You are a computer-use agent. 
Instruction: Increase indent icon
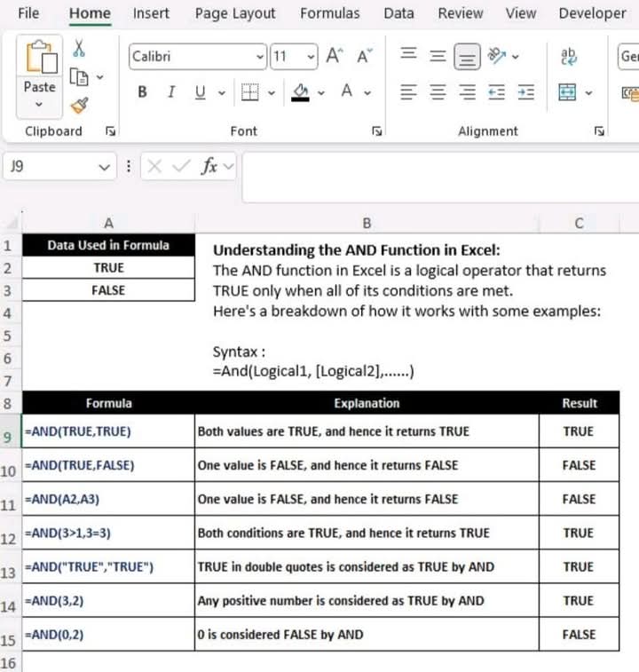pyautogui.click(x=526, y=92)
